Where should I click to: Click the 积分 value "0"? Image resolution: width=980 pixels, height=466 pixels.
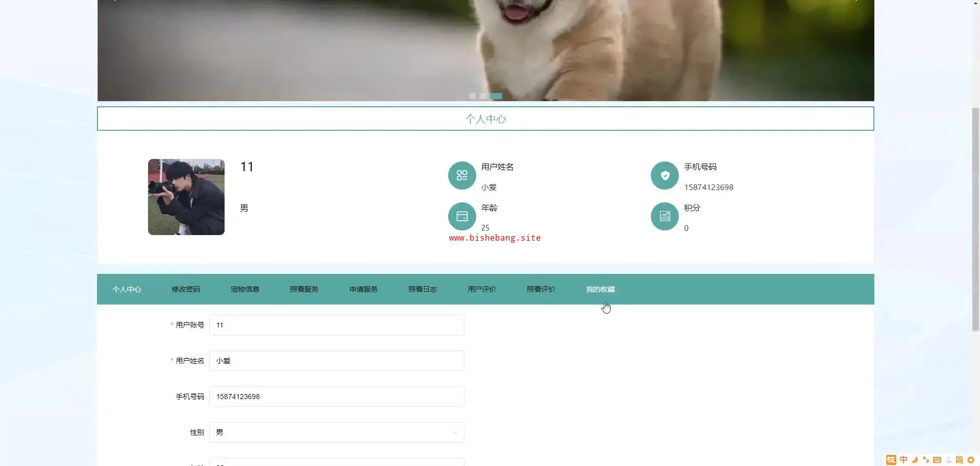[x=686, y=228]
